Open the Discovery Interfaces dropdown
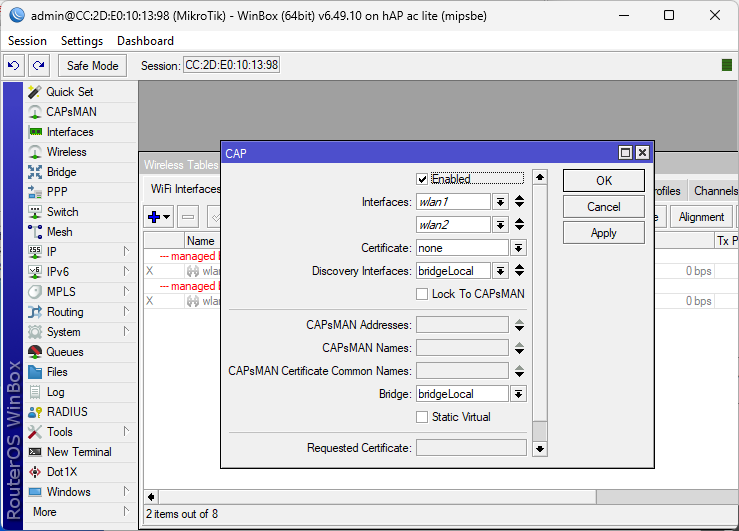Viewport: 739px width, 531px height. (x=500, y=271)
